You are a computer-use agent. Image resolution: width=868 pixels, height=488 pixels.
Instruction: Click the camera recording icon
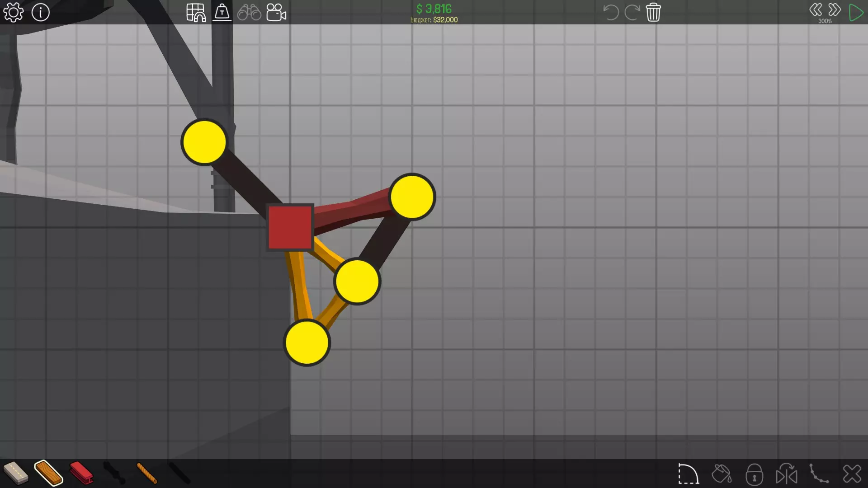click(x=276, y=12)
